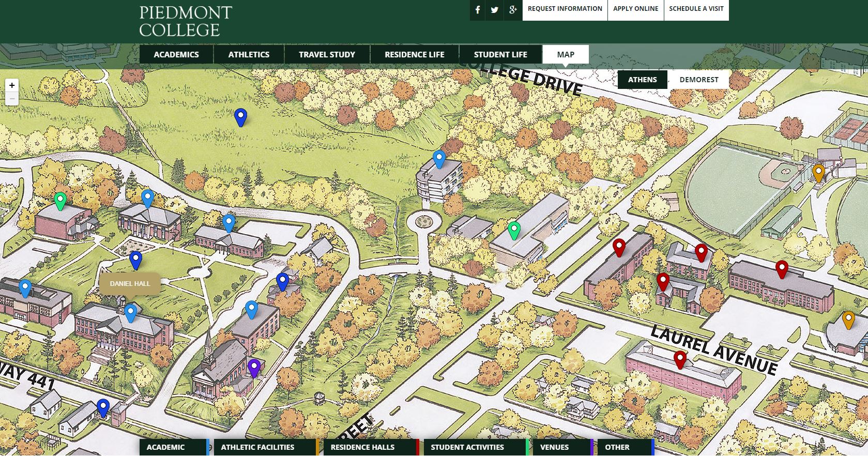Toggle the Athletic Facilities legend filter
This screenshot has height=456, width=868.
point(266,447)
